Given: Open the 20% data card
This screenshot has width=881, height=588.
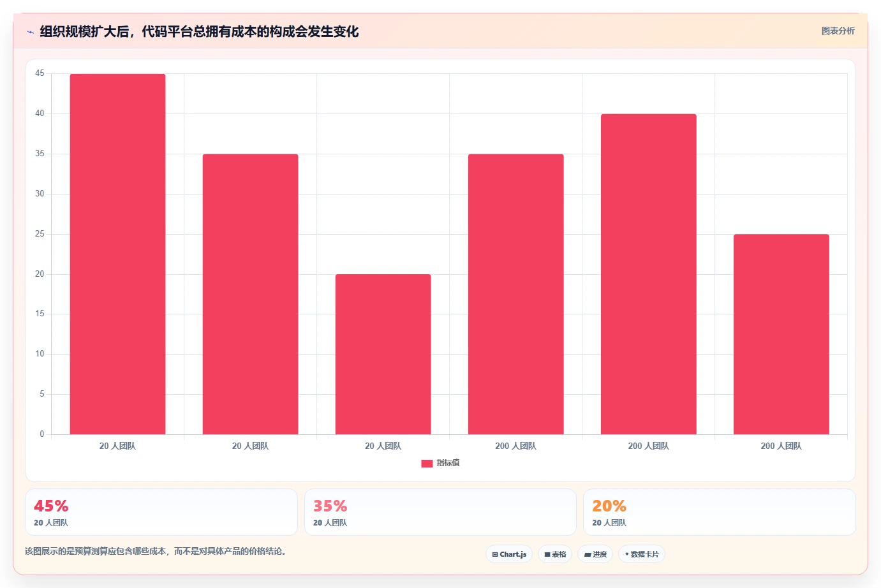Looking at the screenshot, I should [x=720, y=512].
